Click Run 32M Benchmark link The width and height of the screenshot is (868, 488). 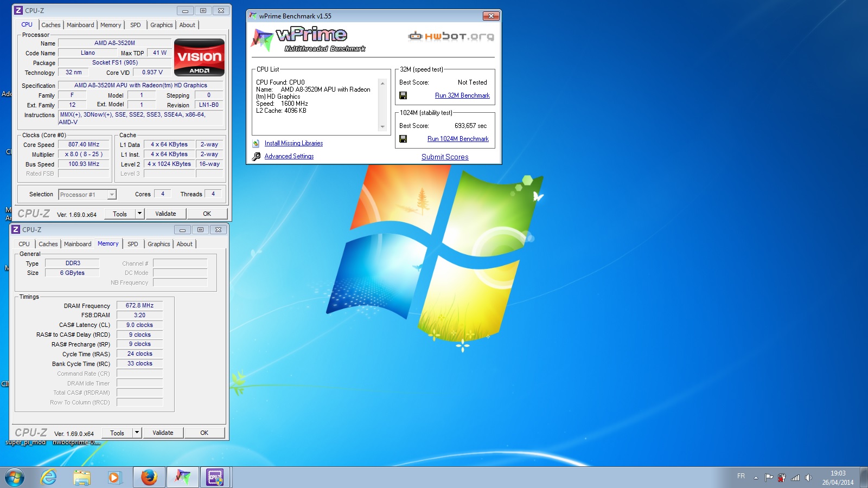[x=462, y=95]
